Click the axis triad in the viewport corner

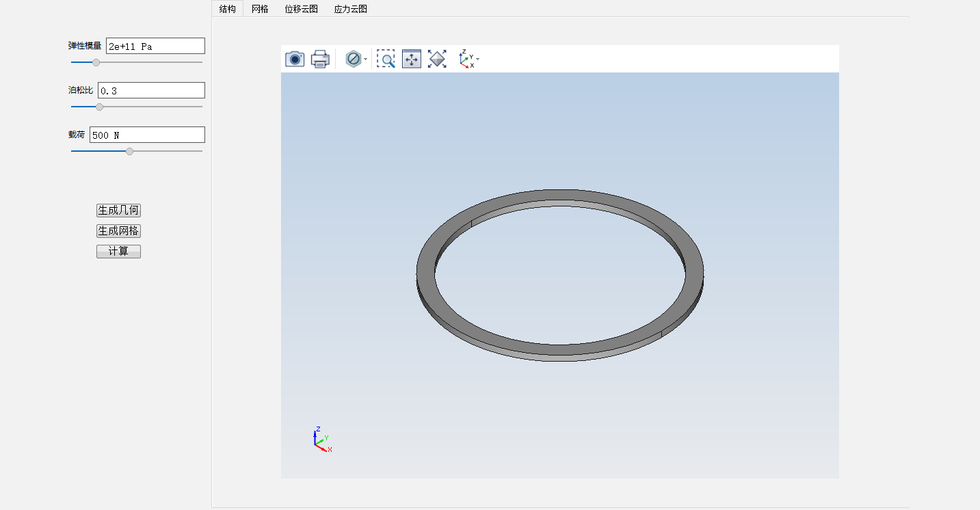322,440
